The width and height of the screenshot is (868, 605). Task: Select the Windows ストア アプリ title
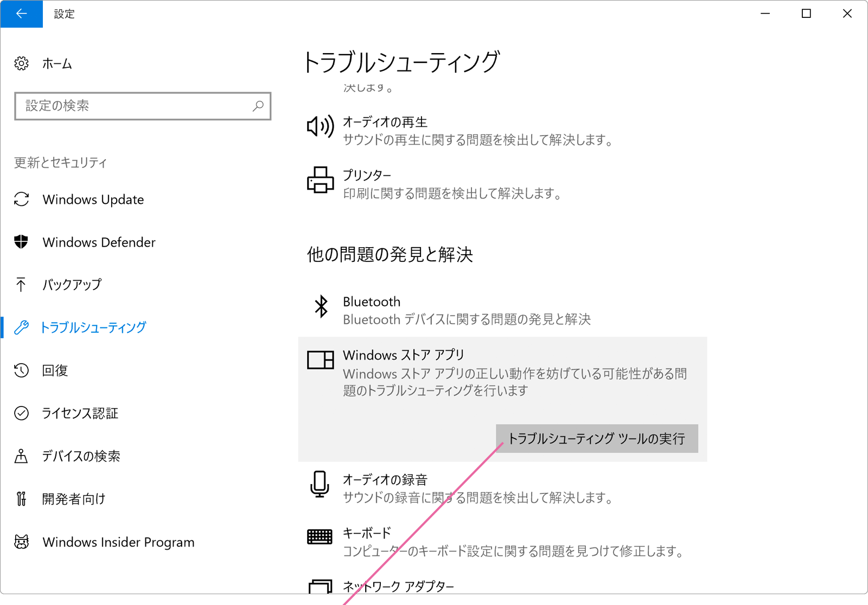tap(403, 355)
